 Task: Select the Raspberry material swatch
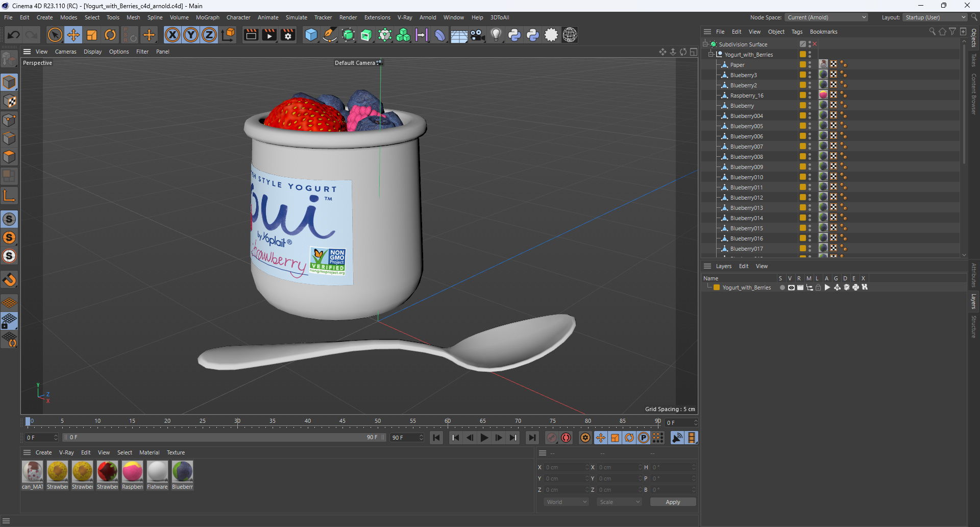coord(132,475)
